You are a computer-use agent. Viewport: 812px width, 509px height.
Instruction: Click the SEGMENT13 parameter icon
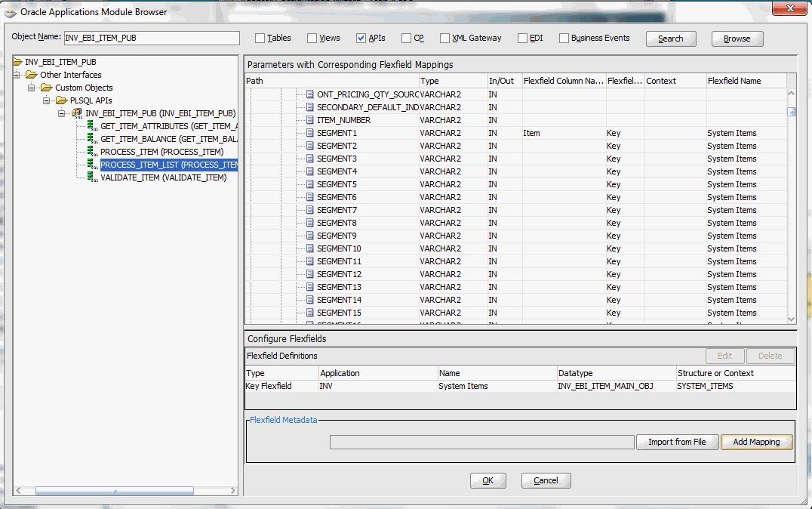click(309, 287)
